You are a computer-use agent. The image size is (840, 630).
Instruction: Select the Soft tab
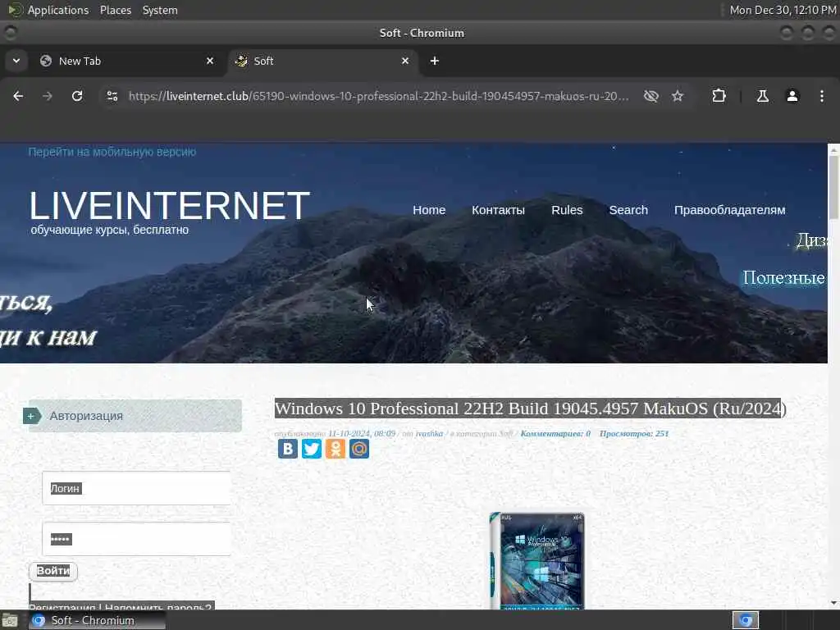click(x=323, y=61)
